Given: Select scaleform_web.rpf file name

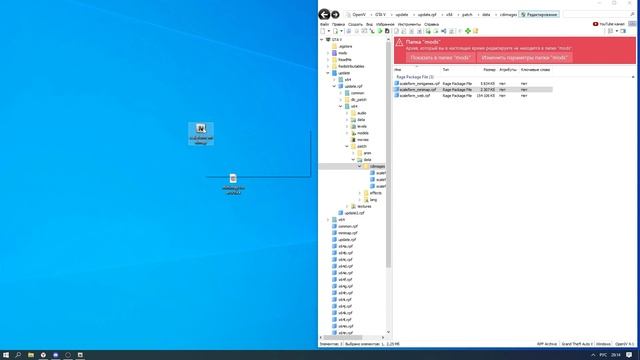Looking at the screenshot, I should [415, 95].
